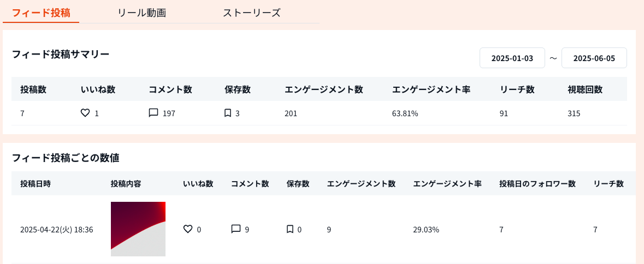Click the 投稿日のフォロワー数 column header
Image resolution: width=644 pixels, height=264 pixels.
tap(537, 184)
